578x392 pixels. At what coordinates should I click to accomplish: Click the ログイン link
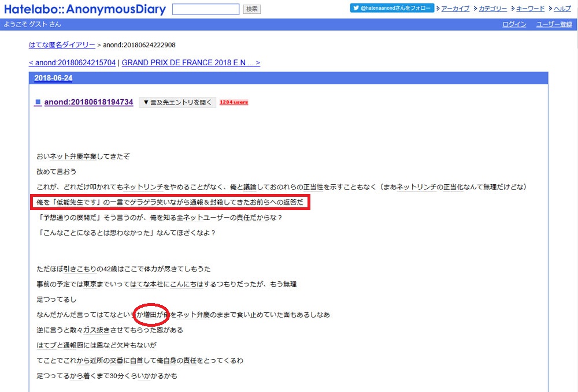(514, 24)
